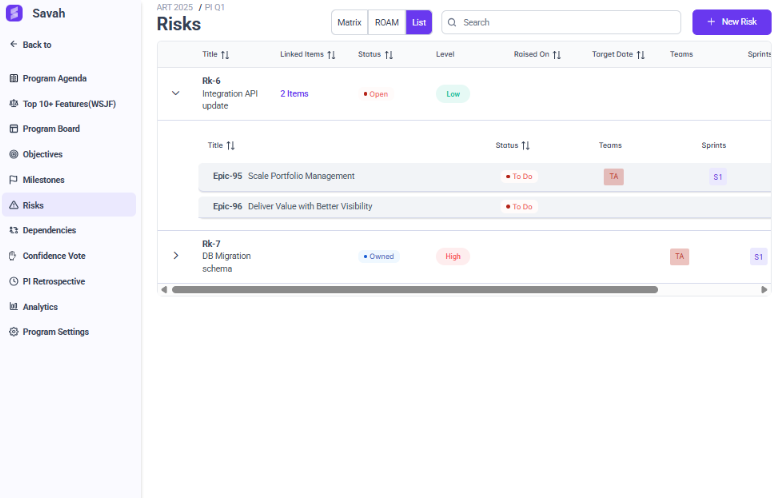Image resolution: width=779 pixels, height=498 pixels.
Task: Collapse the Rk-6 risk row
Action: pyautogui.click(x=176, y=93)
